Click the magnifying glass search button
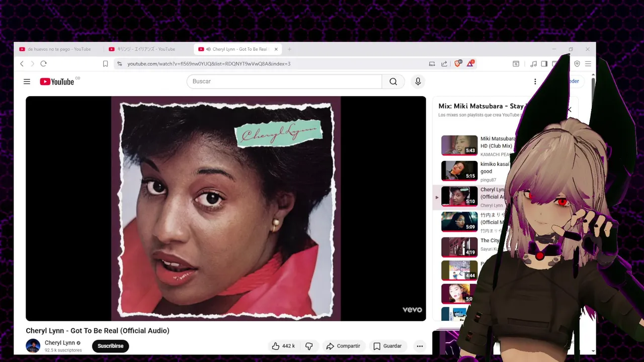This screenshot has width=644, height=362. 393,81
